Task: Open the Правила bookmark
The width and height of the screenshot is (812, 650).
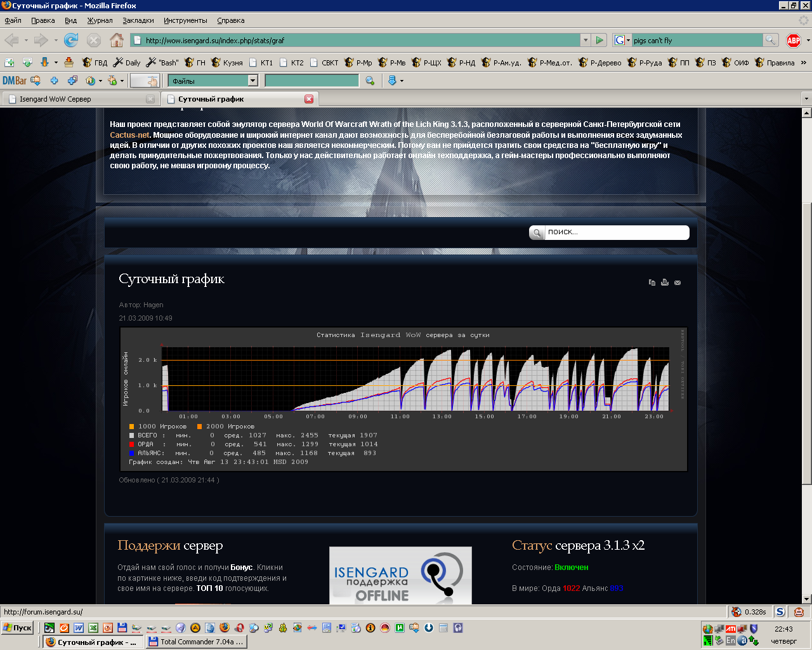Action: (775, 62)
